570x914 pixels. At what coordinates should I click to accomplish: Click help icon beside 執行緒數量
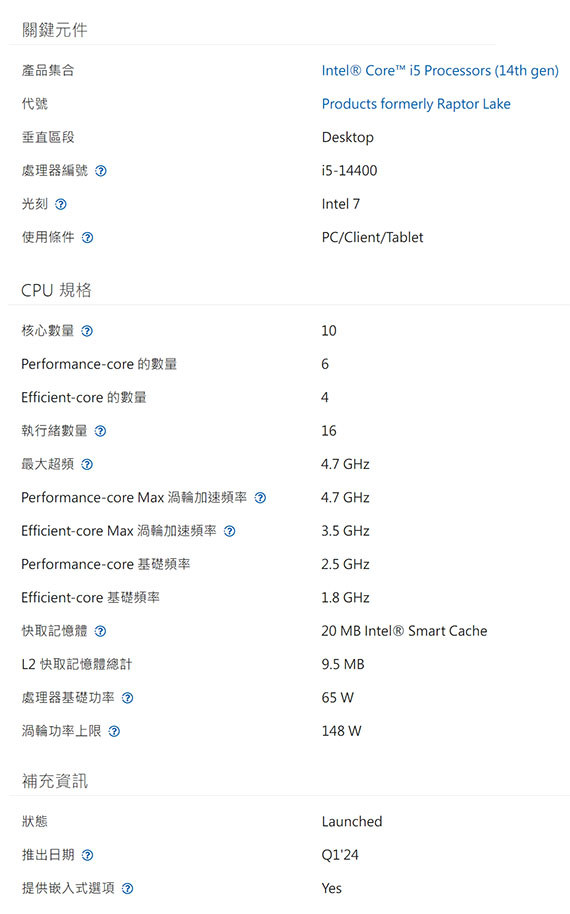click(100, 431)
